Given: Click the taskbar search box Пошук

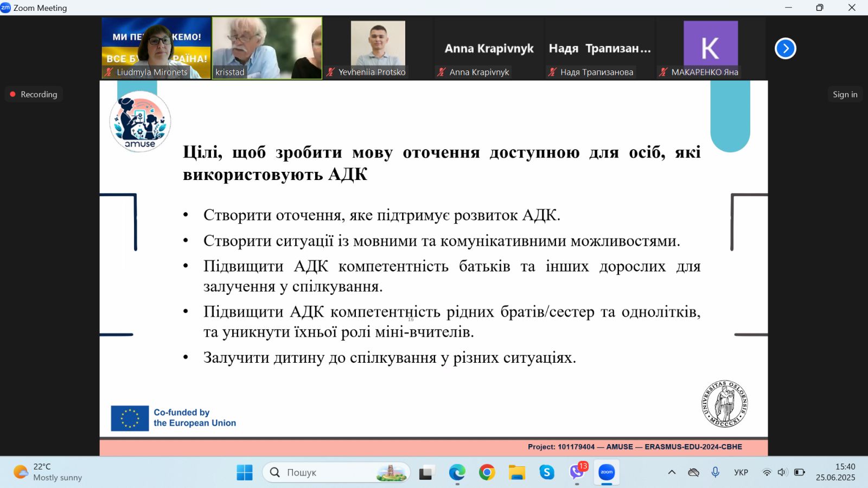Looking at the screenshot, I should point(336,472).
